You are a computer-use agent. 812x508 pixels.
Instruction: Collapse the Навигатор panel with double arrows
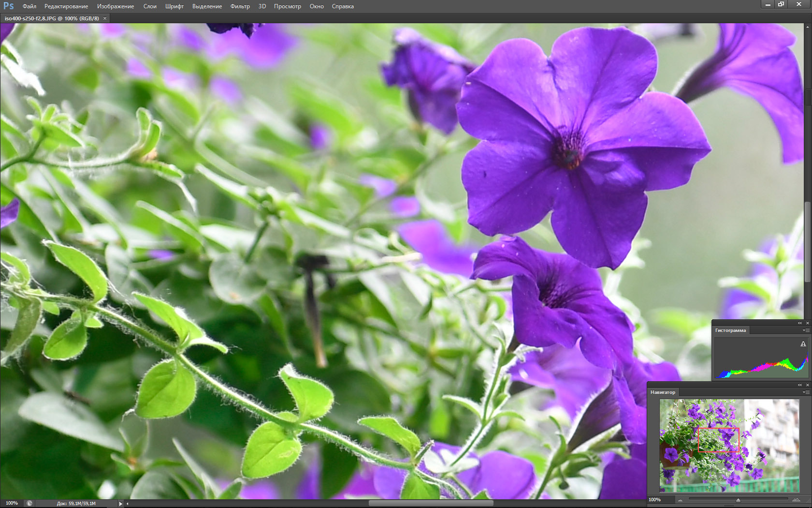pyautogui.click(x=799, y=385)
